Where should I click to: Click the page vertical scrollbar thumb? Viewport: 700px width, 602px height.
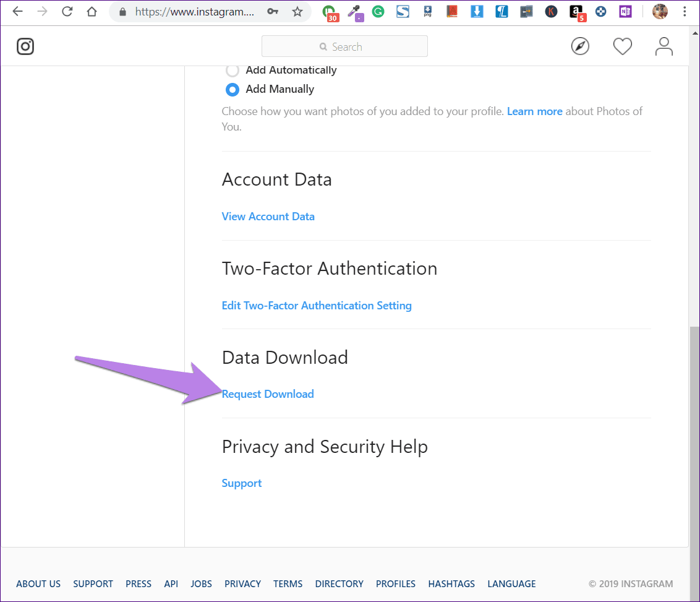click(x=694, y=460)
